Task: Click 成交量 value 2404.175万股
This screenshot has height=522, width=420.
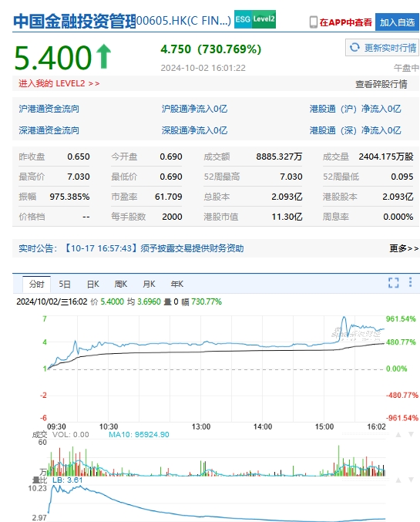Action: (386, 157)
